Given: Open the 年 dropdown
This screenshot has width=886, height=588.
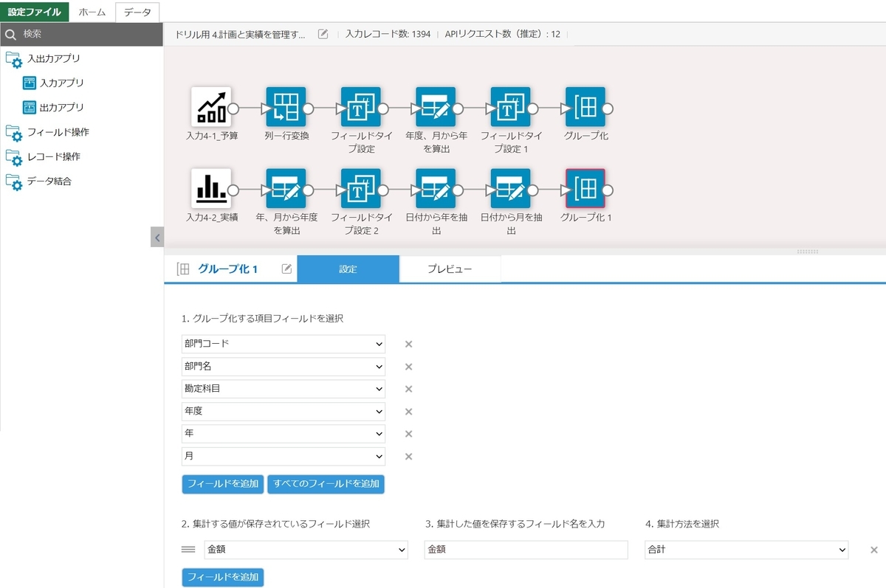Looking at the screenshot, I should click(x=284, y=434).
